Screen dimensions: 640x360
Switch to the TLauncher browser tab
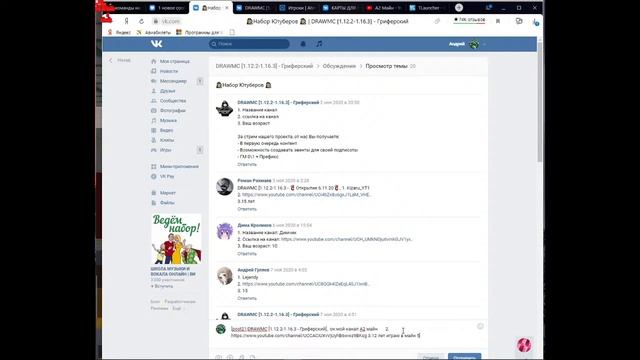[427, 8]
